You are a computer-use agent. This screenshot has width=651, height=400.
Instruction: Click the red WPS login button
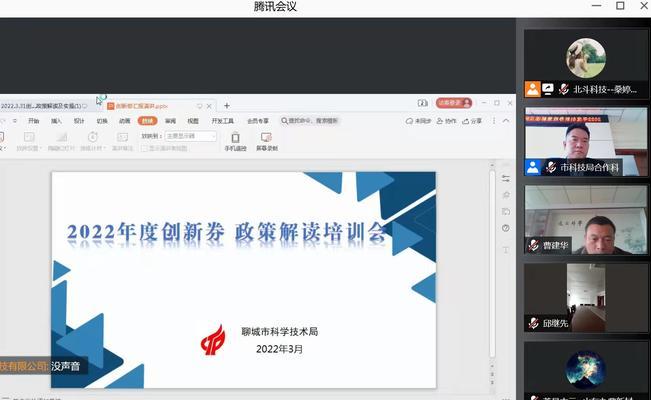pyautogui.click(x=454, y=103)
